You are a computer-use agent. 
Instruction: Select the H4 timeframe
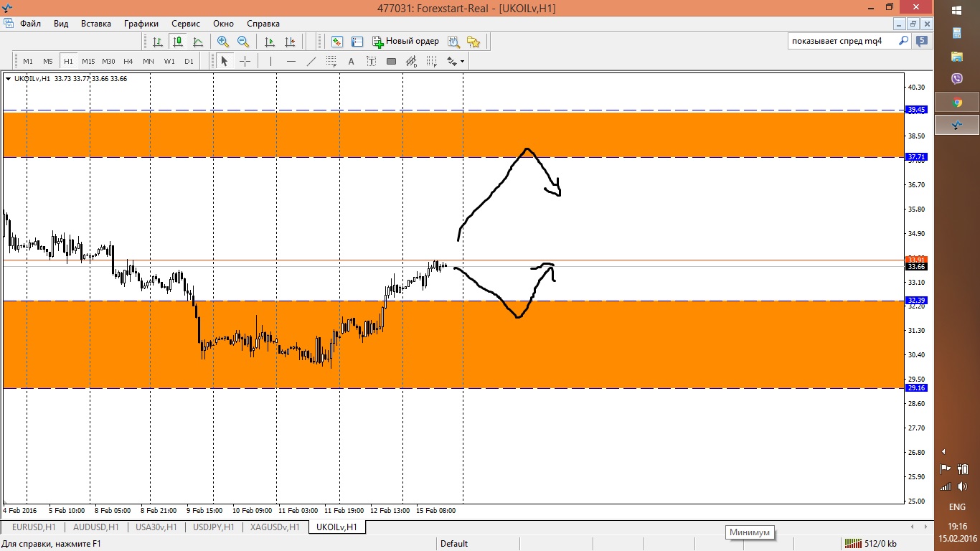128,62
